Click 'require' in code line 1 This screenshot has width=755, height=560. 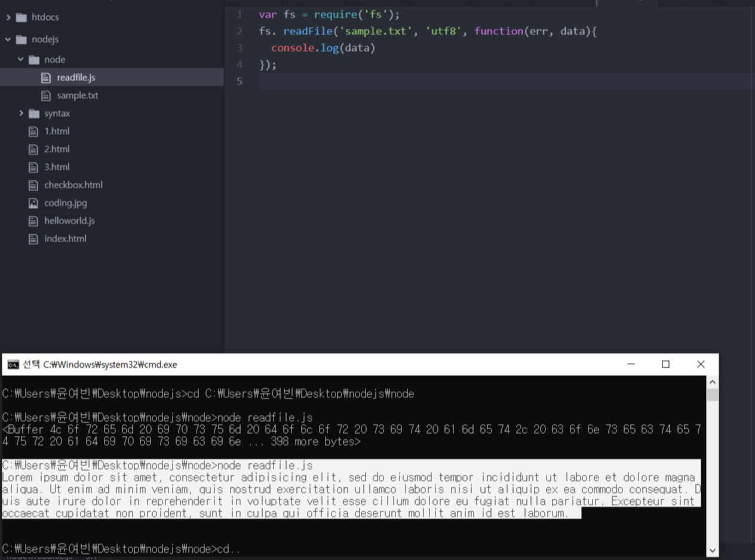click(336, 14)
